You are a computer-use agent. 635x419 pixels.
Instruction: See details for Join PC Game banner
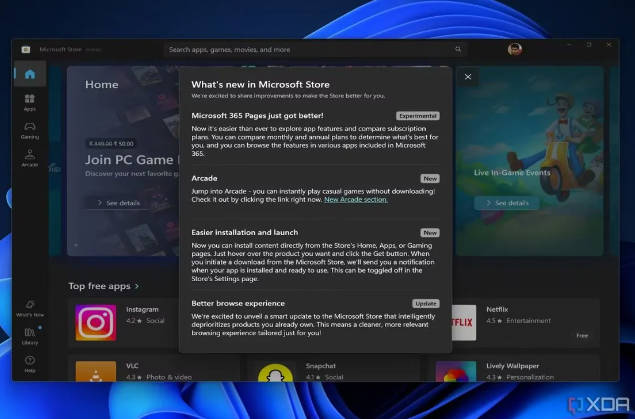(x=119, y=203)
